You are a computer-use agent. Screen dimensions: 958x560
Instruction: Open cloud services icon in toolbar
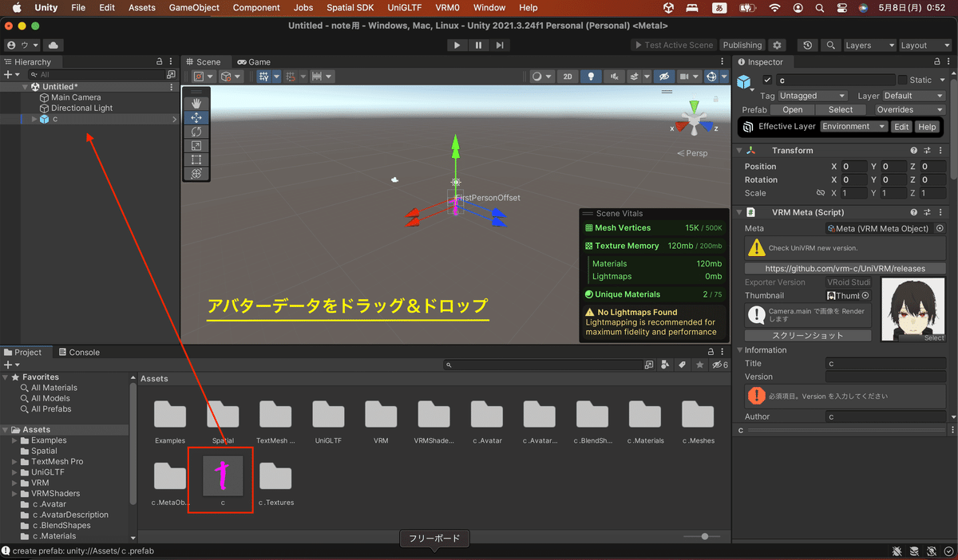point(52,45)
